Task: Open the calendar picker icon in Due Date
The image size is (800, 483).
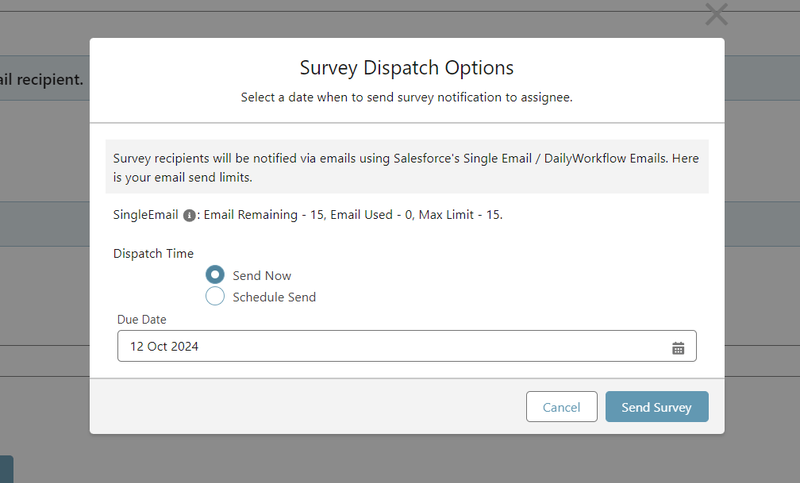Action: click(x=678, y=347)
